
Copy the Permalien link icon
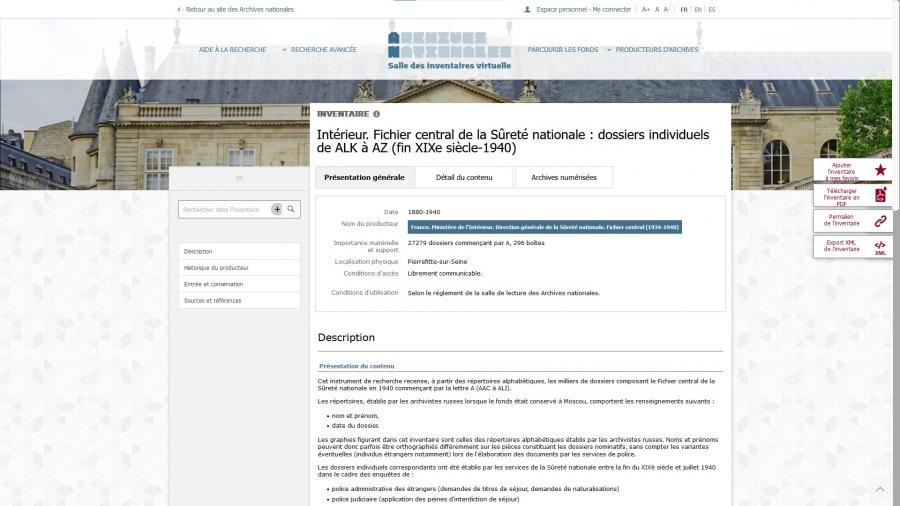point(880,221)
